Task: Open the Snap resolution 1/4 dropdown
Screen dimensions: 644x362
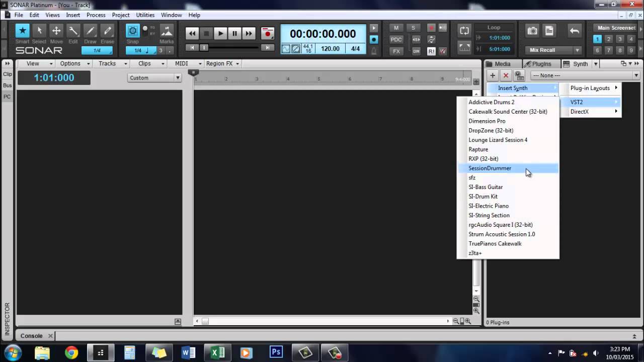Action: click(141, 50)
